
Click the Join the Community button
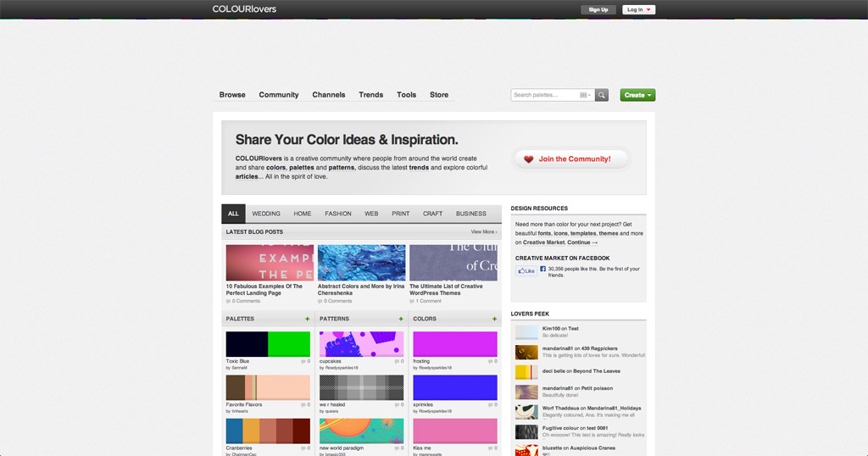[571, 159]
